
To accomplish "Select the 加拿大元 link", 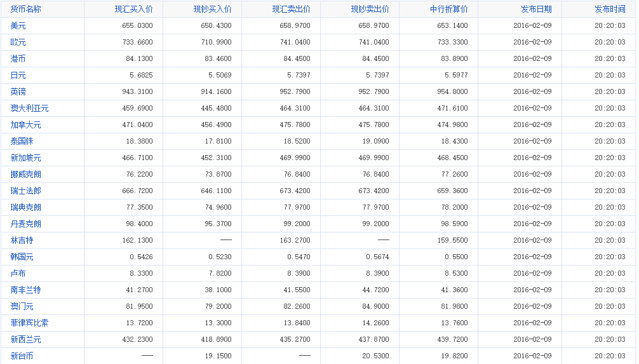I will [26, 125].
